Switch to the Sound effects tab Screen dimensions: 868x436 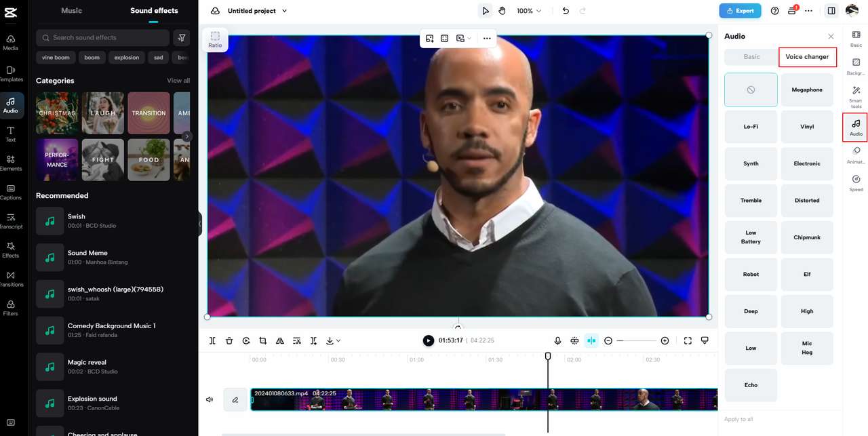tap(154, 11)
